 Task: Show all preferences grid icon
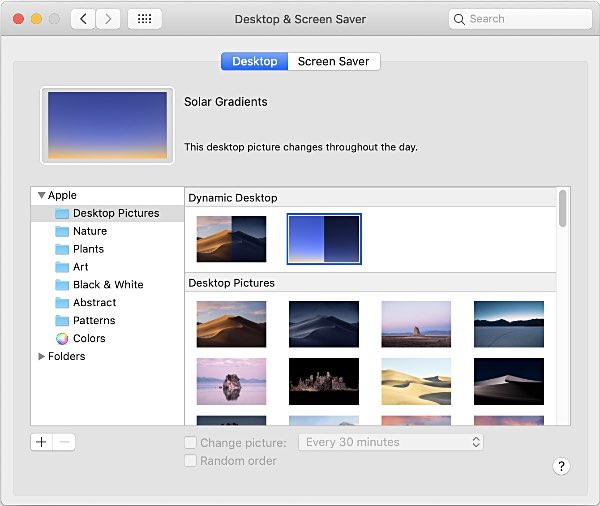click(x=145, y=19)
